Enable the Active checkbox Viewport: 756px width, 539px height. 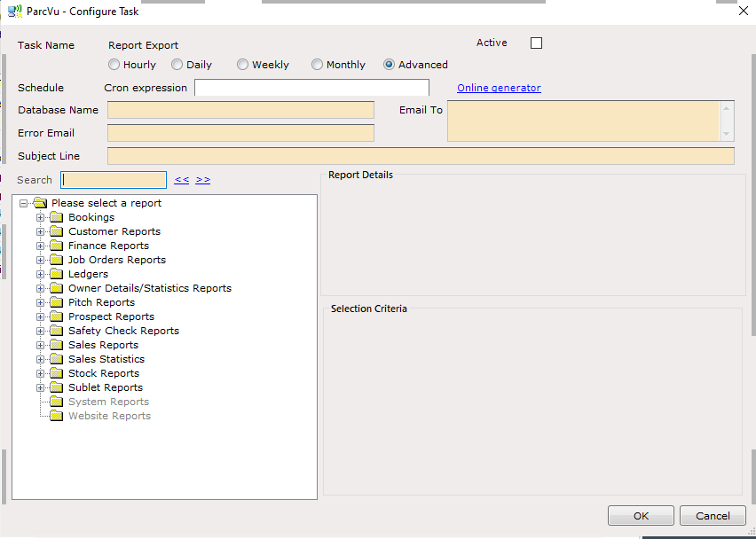point(536,43)
